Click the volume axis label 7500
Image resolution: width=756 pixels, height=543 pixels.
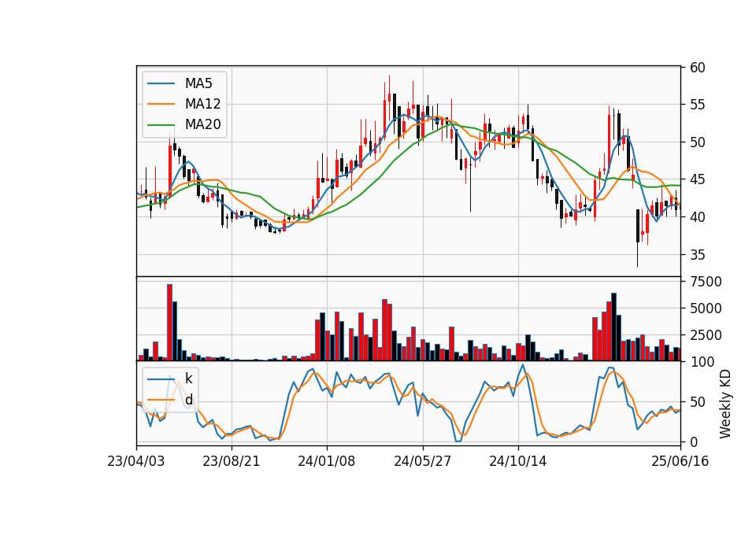point(706,282)
